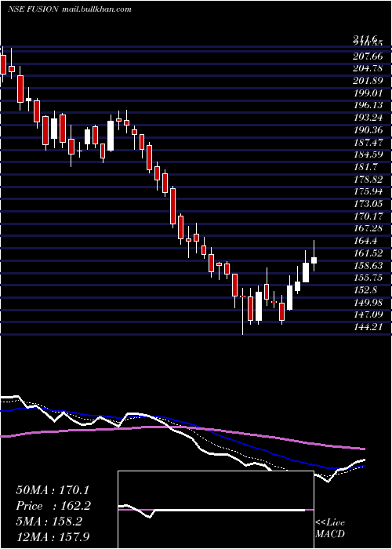392x549 pixels.
Task: Click the 184.59 price axis label
Action: 368,155
